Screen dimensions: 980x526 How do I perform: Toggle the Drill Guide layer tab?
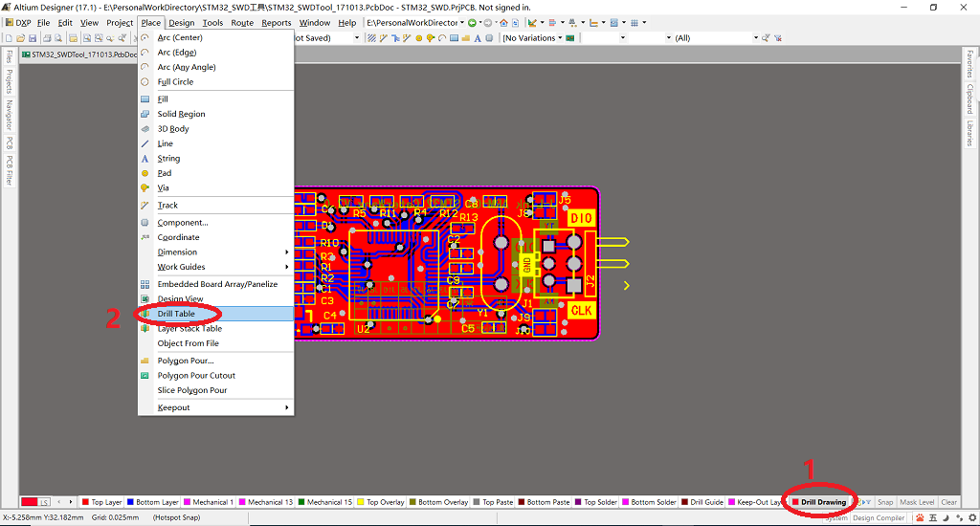click(702, 502)
